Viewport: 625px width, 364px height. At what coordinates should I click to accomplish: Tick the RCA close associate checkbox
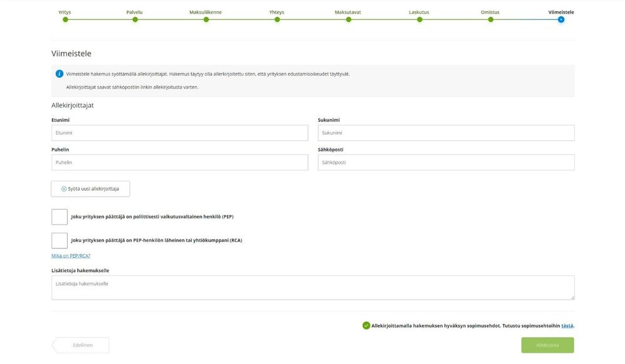click(x=59, y=241)
